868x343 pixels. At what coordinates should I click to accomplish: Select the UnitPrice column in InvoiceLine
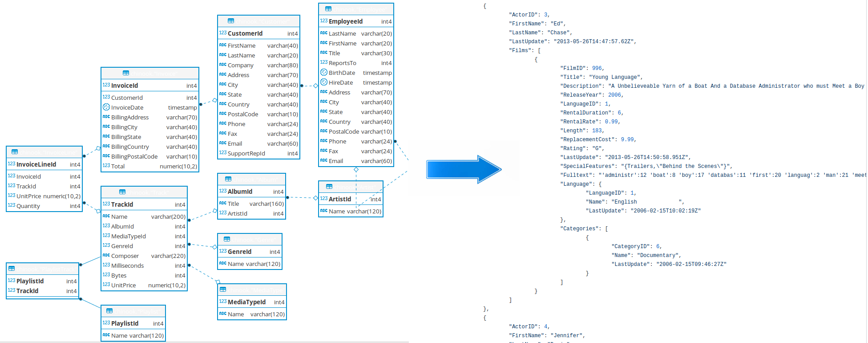(x=44, y=196)
